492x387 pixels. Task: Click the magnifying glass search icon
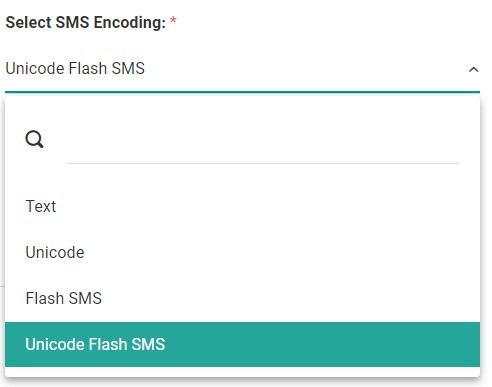pos(34,139)
